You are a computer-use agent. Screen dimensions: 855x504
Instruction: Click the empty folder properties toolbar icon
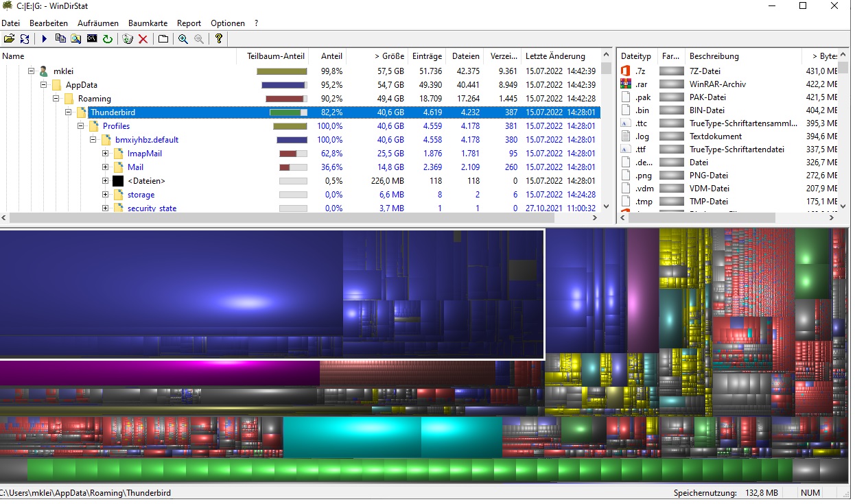click(163, 39)
